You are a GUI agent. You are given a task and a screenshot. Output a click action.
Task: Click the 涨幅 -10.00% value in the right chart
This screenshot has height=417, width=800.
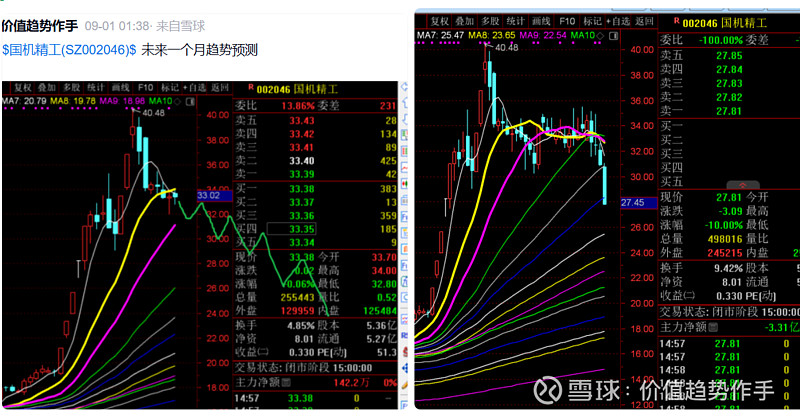coord(724,225)
